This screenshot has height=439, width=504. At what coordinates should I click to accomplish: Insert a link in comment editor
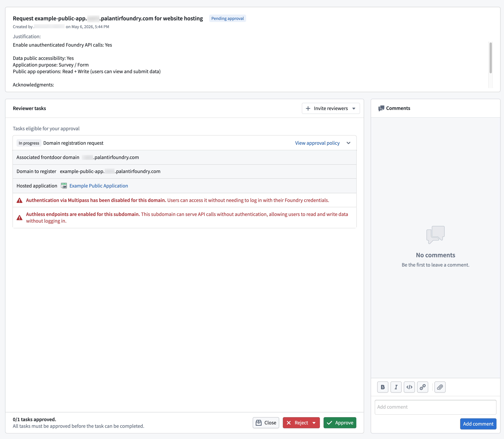(x=423, y=387)
